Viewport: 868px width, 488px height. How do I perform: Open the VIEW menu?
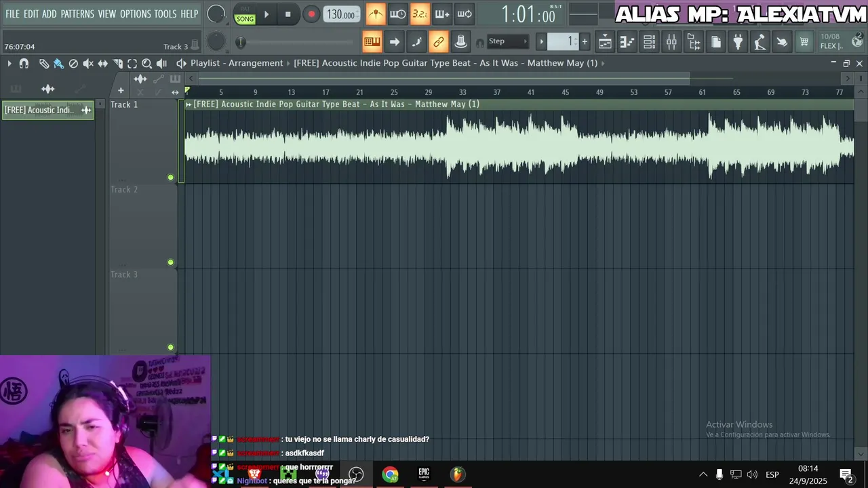pos(107,14)
